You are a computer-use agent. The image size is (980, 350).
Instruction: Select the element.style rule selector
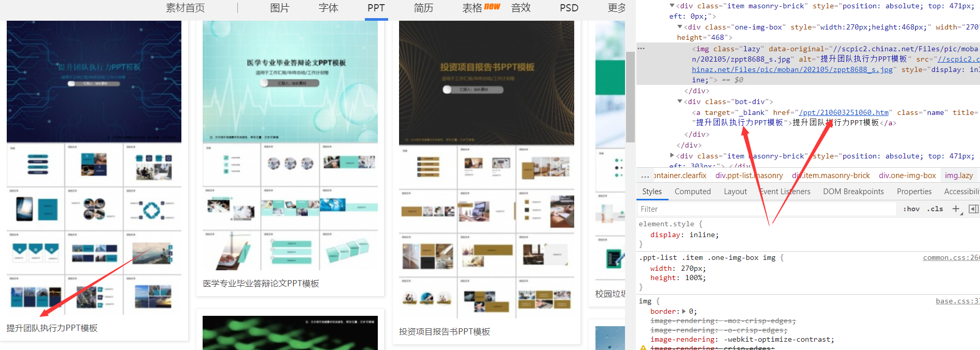pyautogui.click(x=666, y=224)
